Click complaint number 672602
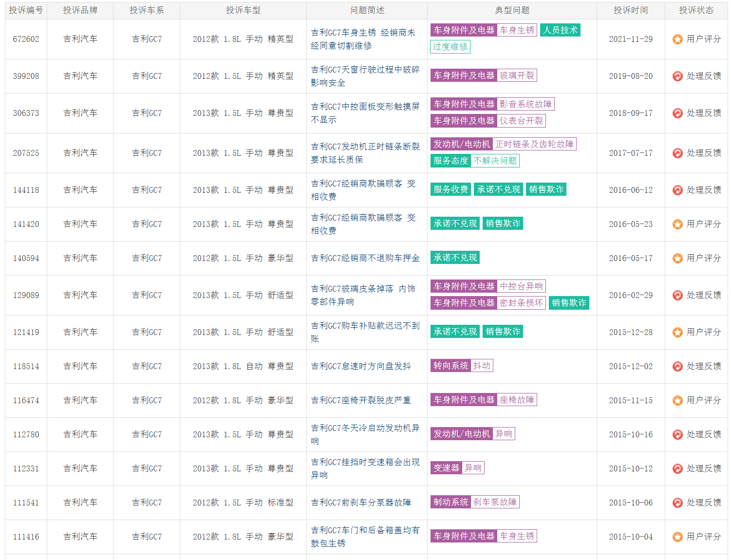Screen dimensions: 731x560 26,39
